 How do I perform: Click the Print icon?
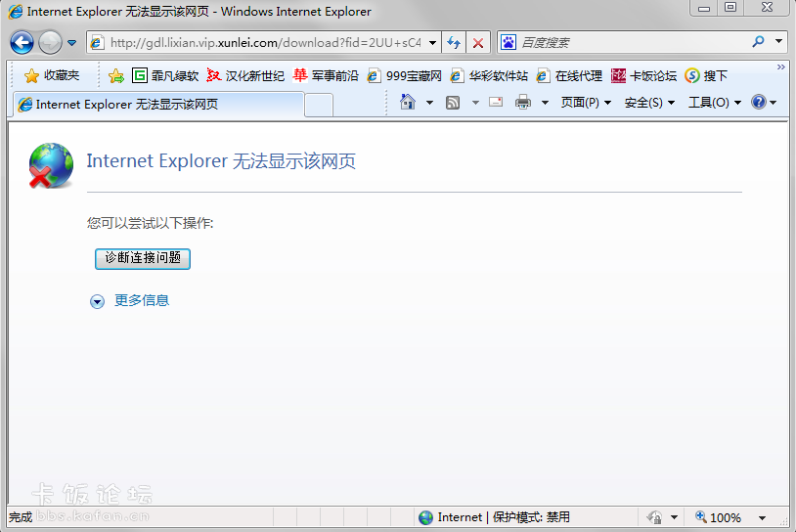[523, 103]
